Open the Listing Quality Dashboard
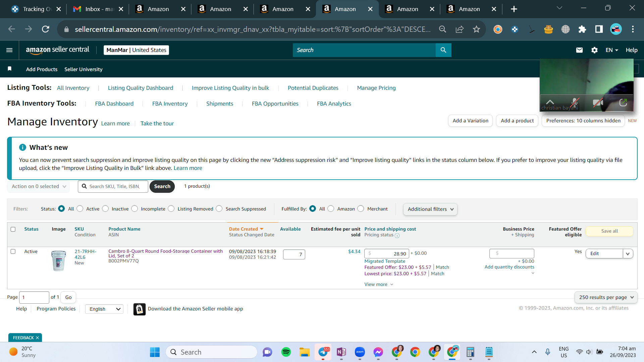The width and height of the screenshot is (644, 362). (141, 88)
